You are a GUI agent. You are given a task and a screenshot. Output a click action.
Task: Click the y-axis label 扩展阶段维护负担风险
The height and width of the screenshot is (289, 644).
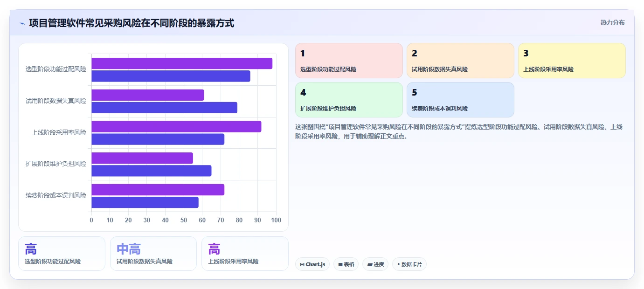(56, 164)
